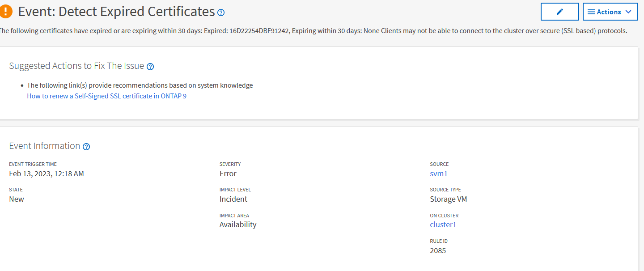Follow the svm1 source link
644x271 pixels.
(x=438, y=174)
